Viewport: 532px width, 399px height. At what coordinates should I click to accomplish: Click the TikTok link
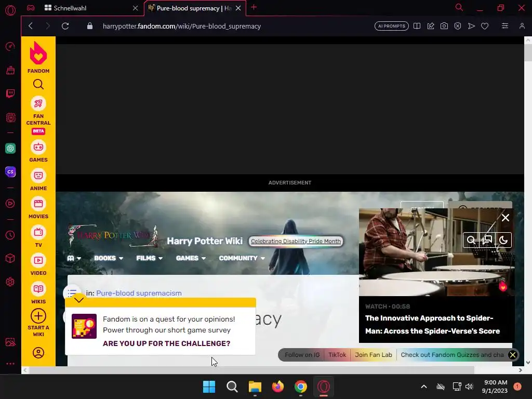(337, 355)
